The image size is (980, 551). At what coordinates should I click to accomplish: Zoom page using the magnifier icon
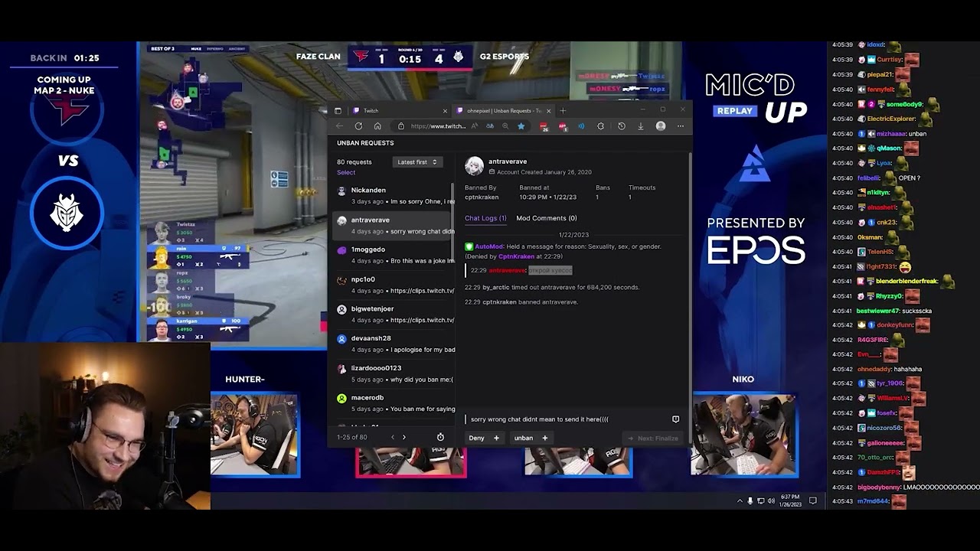[505, 126]
